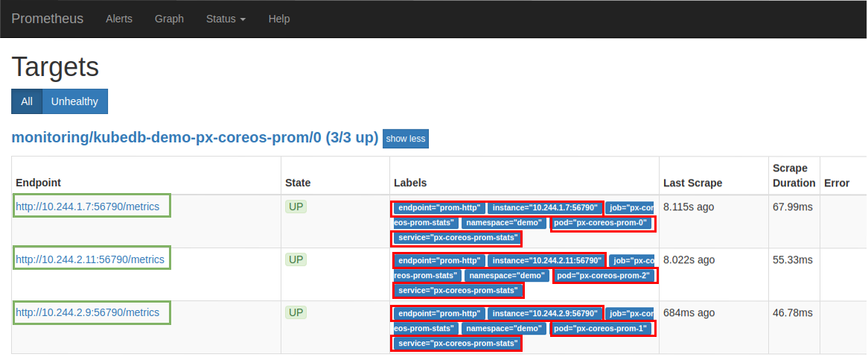The image size is (868, 363).
Task: Open endpoint http://10.244.1.7:56790/metrics
Action: (x=88, y=206)
